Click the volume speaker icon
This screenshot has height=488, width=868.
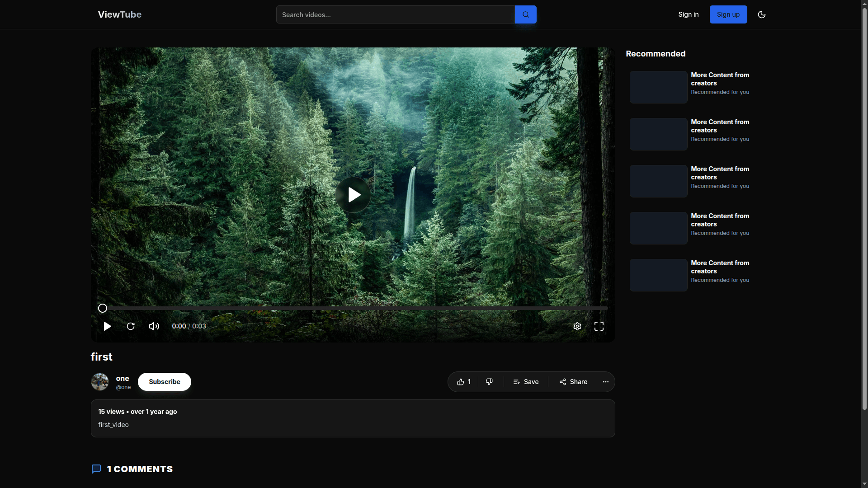coord(154,326)
